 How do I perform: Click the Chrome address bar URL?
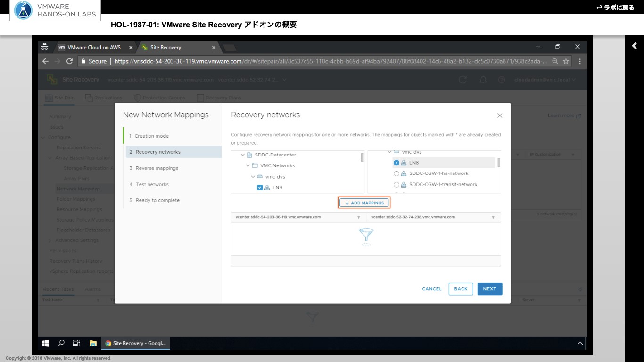click(330, 61)
